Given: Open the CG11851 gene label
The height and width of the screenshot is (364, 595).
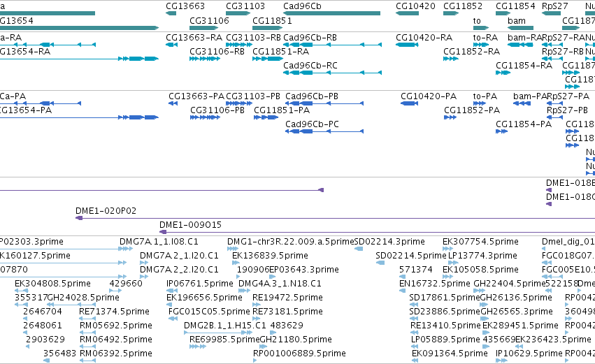Looking at the screenshot, I should [272, 20].
